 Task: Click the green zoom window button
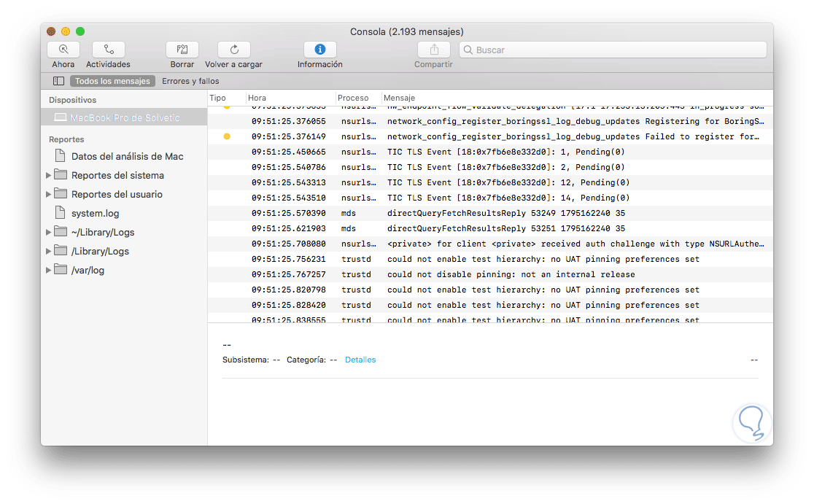pos(80,31)
